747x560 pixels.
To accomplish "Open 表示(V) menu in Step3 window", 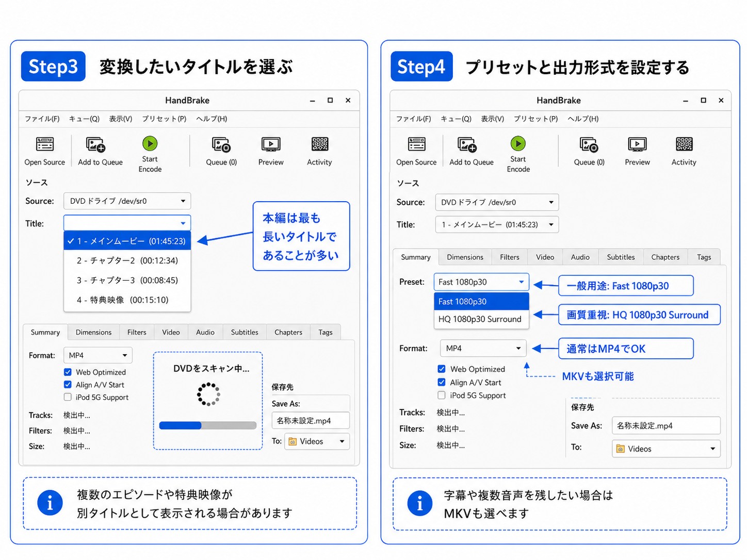I will click(120, 119).
